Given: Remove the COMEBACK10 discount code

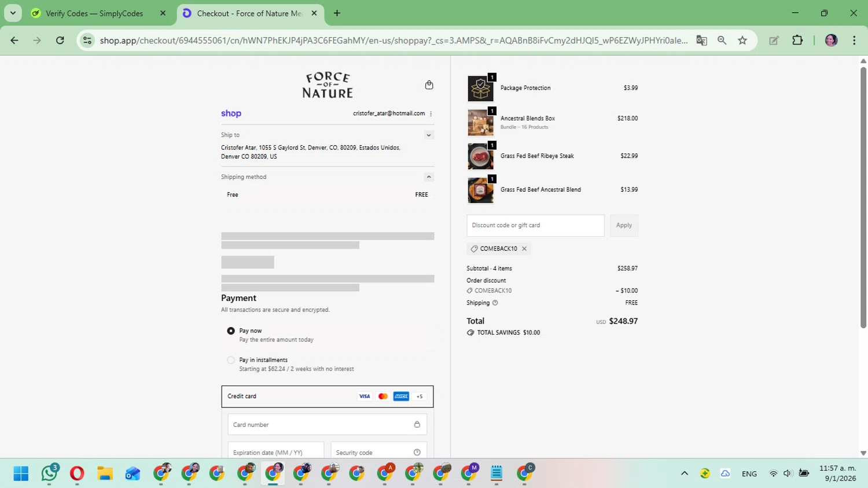Looking at the screenshot, I should pyautogui.click(x=524, y=249).
